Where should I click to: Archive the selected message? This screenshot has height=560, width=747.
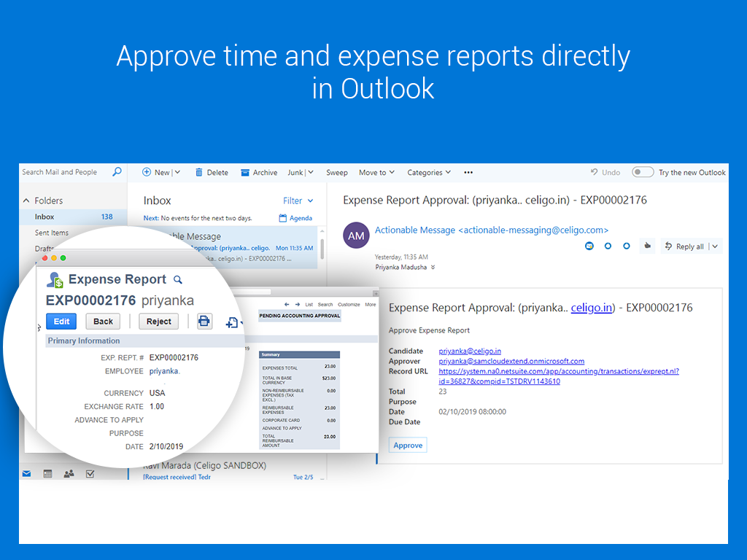(x=259, y=172)
